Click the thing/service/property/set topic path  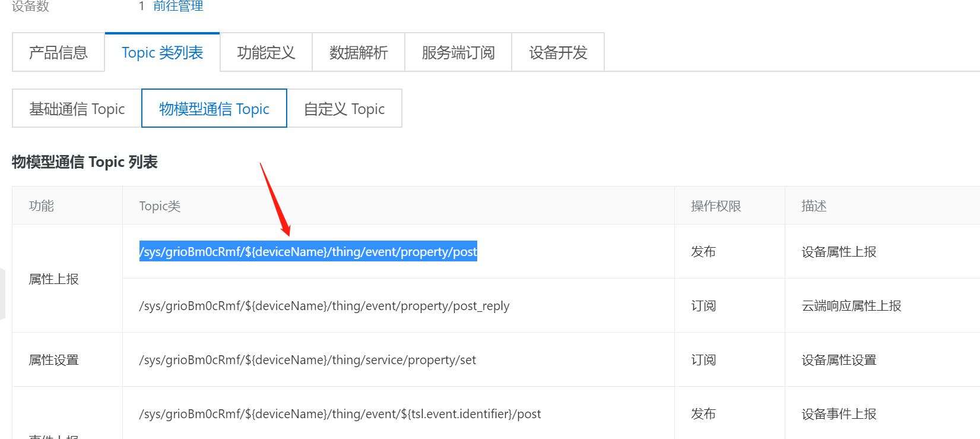coord(307,359)
